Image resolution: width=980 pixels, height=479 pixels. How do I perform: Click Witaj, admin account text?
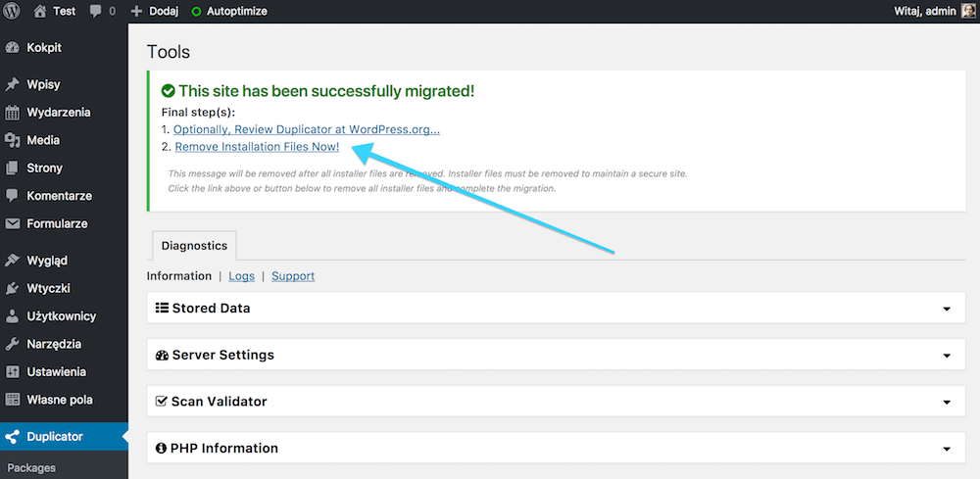926,11
